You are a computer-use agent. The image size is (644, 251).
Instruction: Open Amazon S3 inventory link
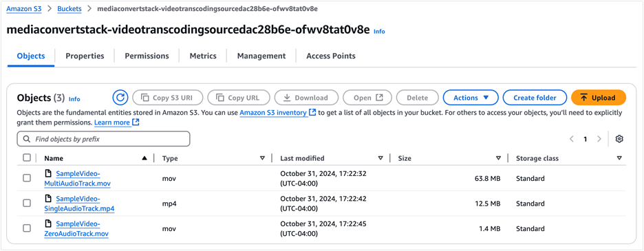tap(278, 112)
